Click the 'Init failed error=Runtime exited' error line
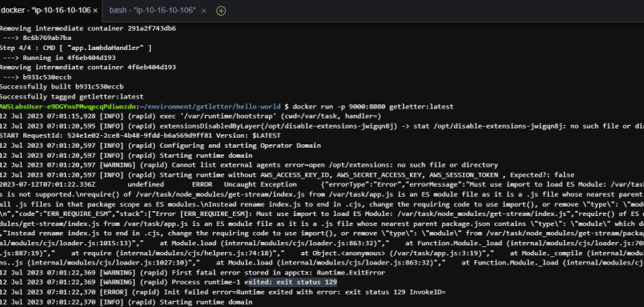Image resolution: width=644 pixels, height=307 pixels. [x=223, y=292]
